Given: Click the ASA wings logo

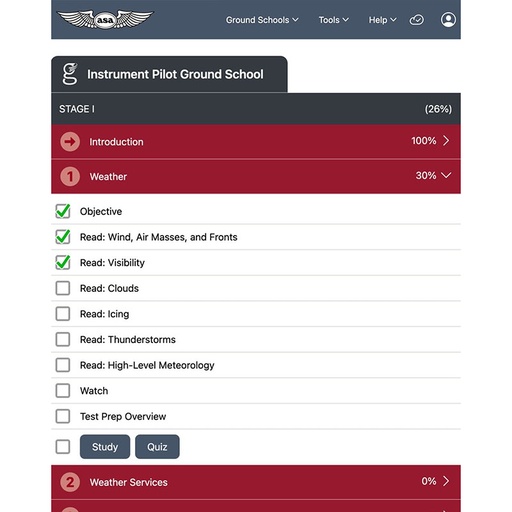Looking at the screenshot, I should pos(105,19).
